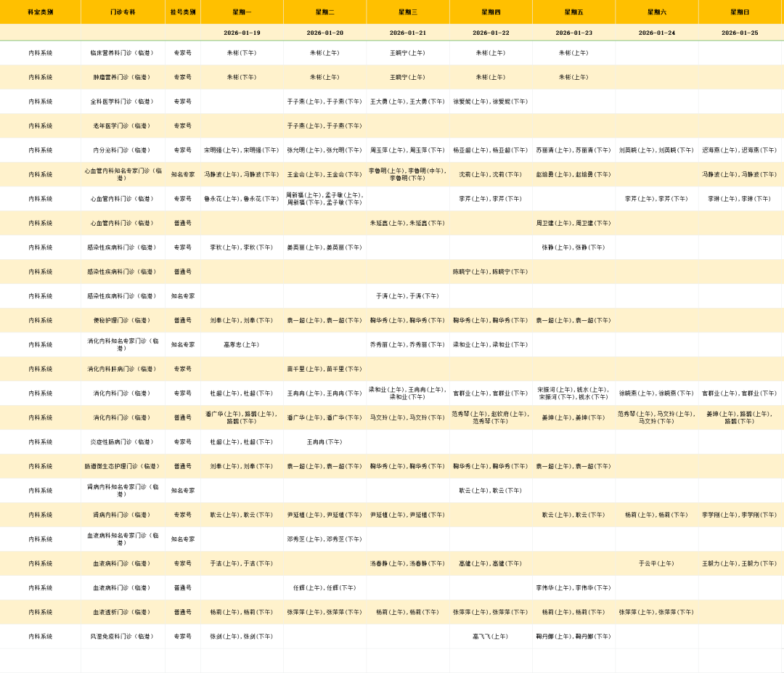Click the 肿瘤营养门诊 department cell
The width and height of the screenshot is (784, 673).
pyautogui.click(x=122, y=77)
